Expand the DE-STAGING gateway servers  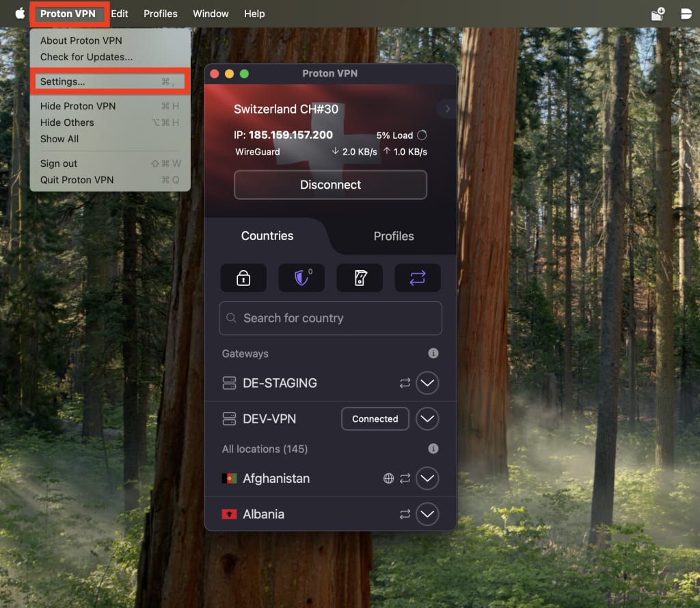427,383
